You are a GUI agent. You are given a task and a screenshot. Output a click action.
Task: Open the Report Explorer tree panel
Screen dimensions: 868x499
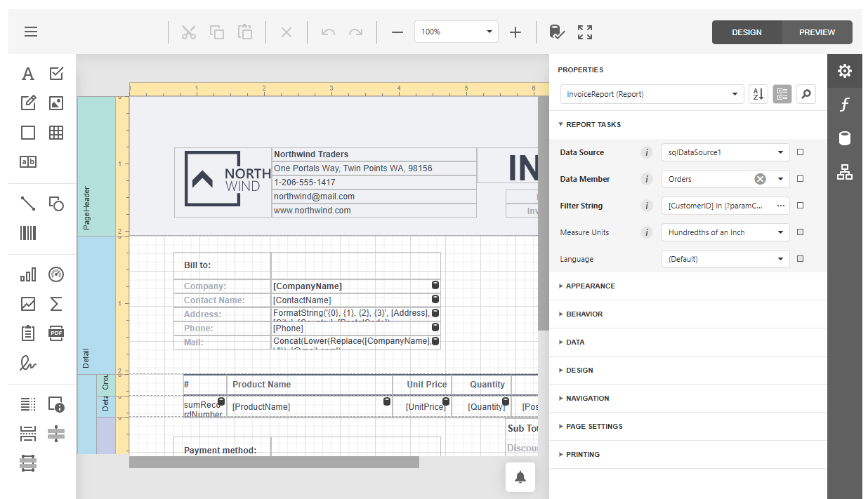point(845,172)
